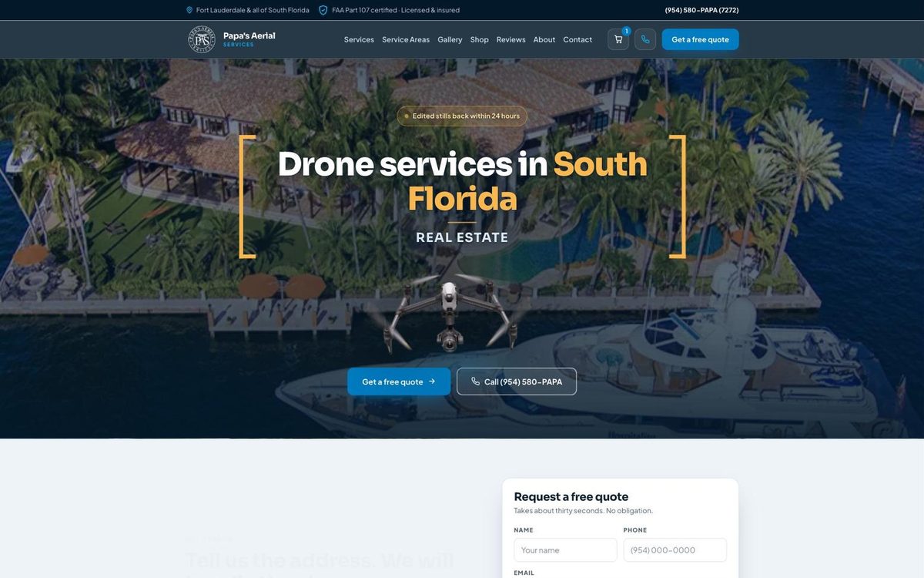The width and height of the screenshot is (924, 578).
Task: Go to the Reviews page
Action: (511, 39)
